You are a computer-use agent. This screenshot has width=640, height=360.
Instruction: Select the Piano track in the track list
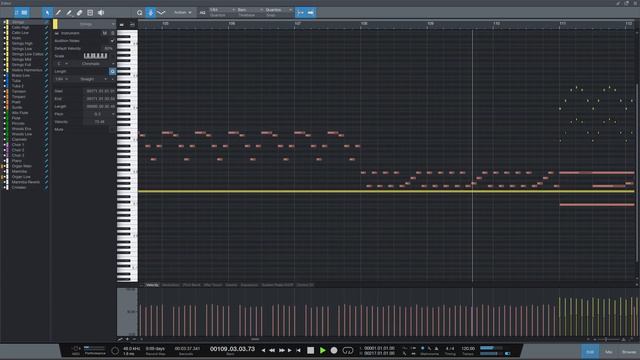17,161
